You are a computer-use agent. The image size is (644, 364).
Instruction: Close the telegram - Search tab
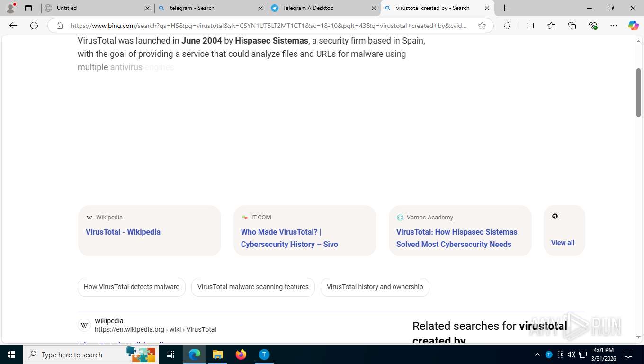[x=260, y=8]
